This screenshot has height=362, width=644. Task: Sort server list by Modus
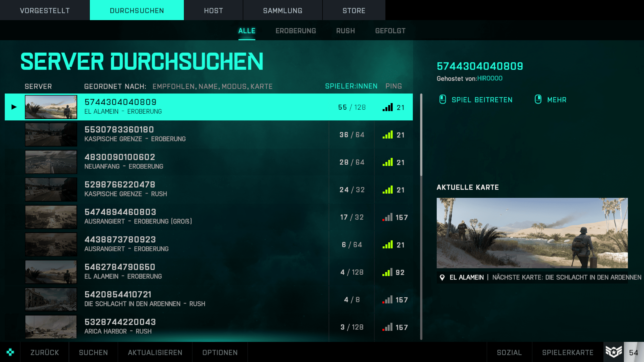[234, 86]
